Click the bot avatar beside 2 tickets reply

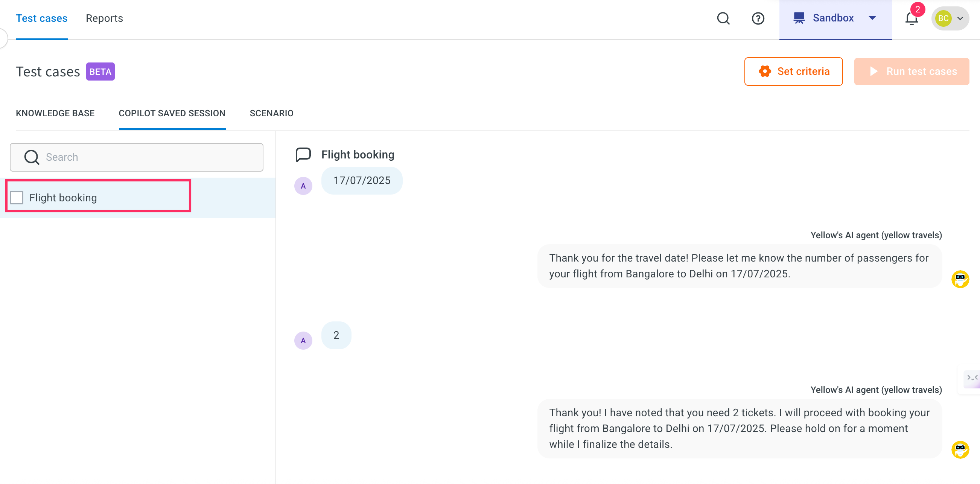pos(960,450)
